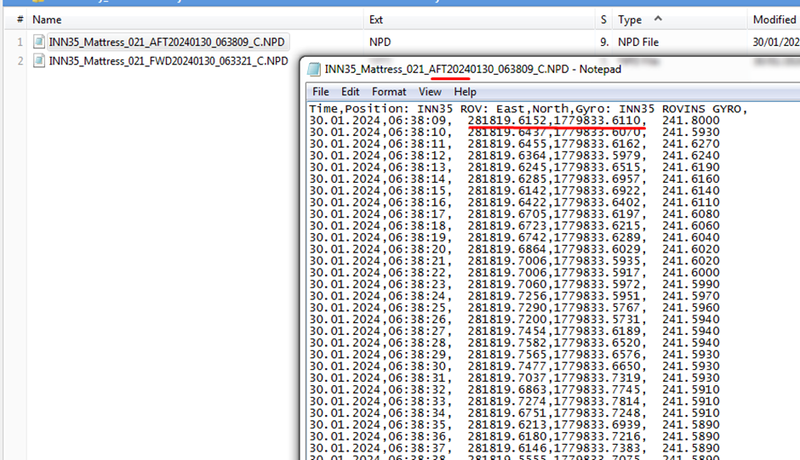Select file INN35_Mattress_021_AFT20240130_063809_C.NPD
The height and width of the screenshot is (460, 800).
pos(167,42)
